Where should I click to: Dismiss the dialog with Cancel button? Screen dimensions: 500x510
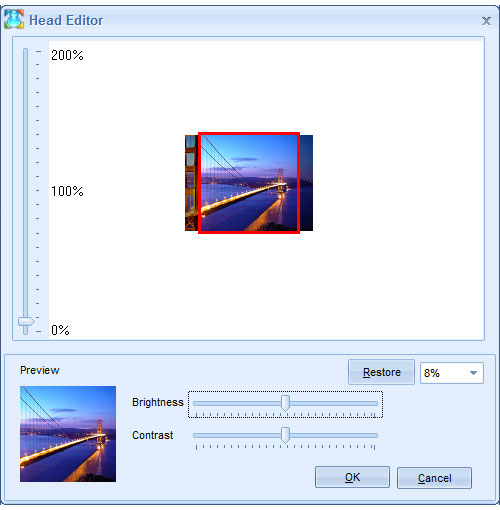click(x=434, y=478)
